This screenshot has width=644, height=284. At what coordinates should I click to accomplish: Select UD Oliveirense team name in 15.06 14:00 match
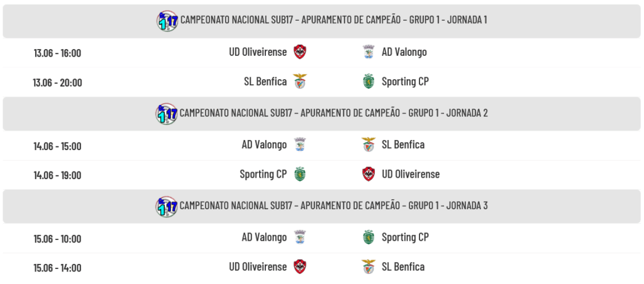(x=258, y=267)
